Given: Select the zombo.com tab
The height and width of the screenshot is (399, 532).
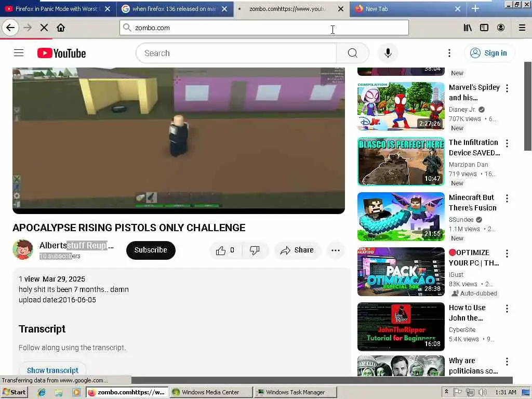Looking at the screenshot, I should [287, 9].
